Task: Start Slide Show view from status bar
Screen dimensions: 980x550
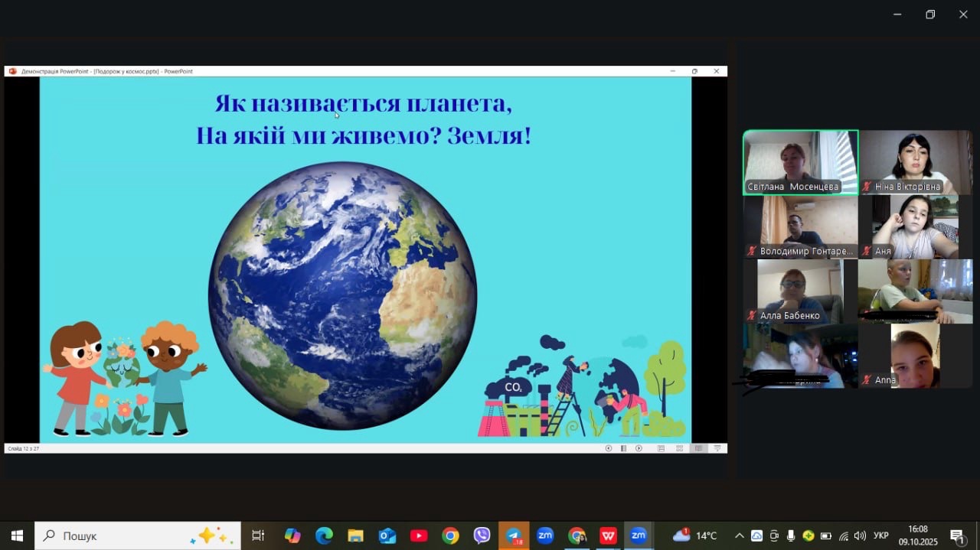Action: [x=717, y=448]
